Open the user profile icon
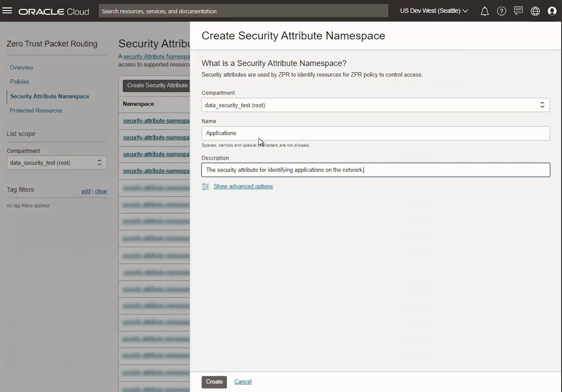 coord(552,11)
